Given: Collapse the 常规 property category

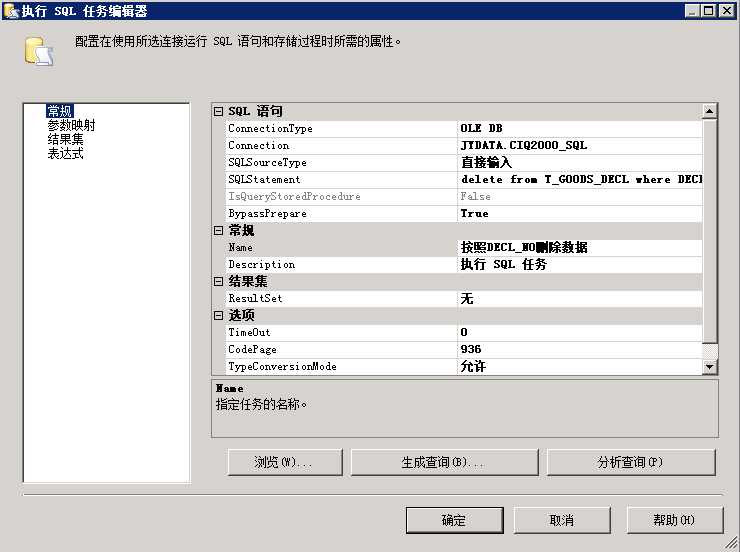Looking at the screenshot, I should coord(218,230).
